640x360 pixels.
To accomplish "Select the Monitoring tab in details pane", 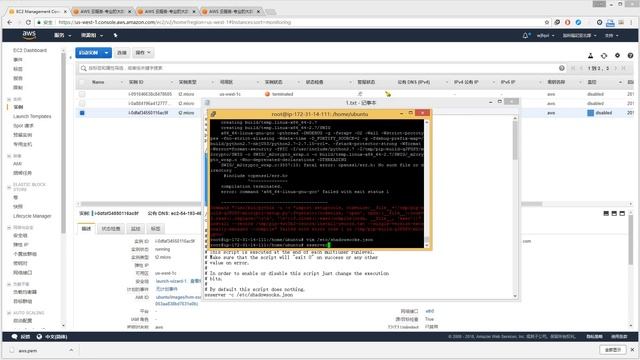I will [x=136, y=229].
